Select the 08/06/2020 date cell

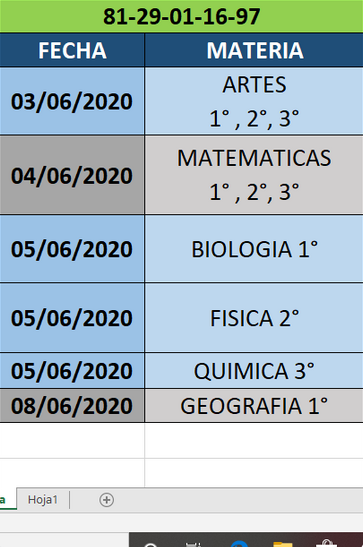click(72, 406)
